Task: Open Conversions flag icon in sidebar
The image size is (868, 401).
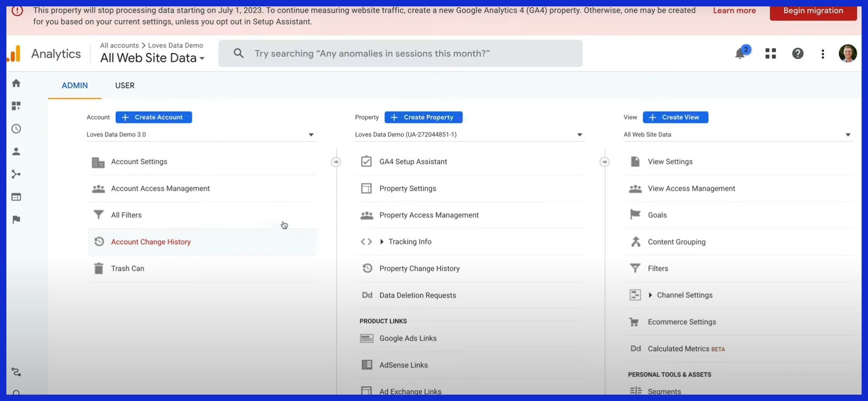Action: (16, 220)
